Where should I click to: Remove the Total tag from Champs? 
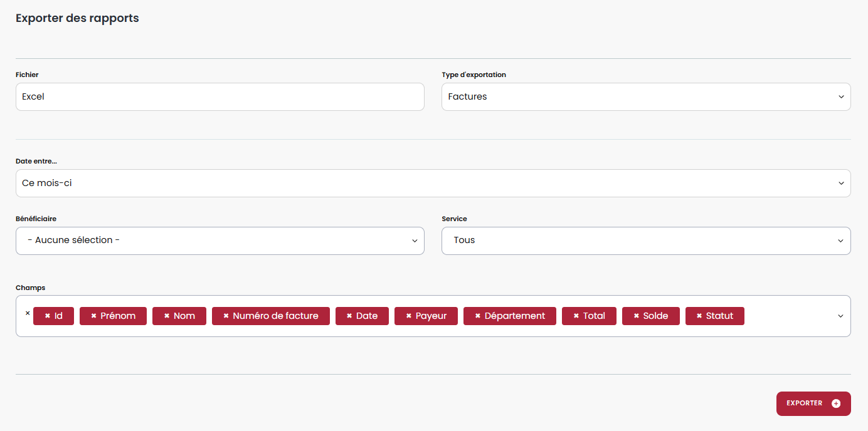576,316
